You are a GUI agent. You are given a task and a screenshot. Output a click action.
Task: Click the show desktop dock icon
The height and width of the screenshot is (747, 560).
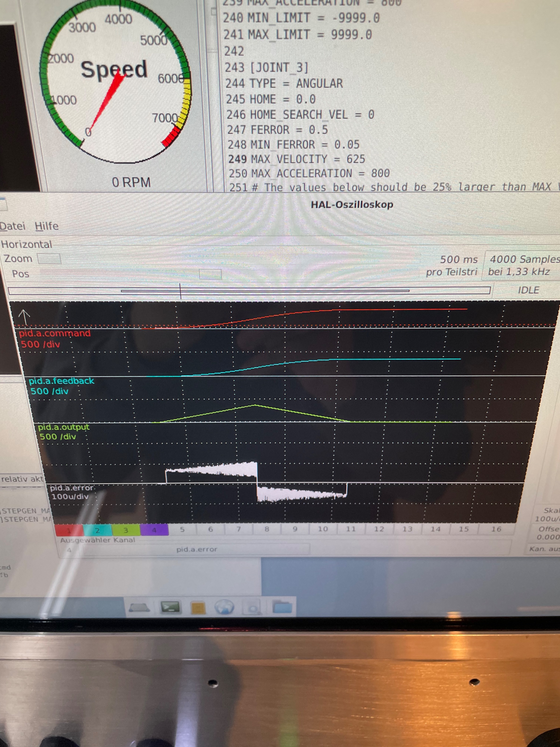[x=139, y=608]
